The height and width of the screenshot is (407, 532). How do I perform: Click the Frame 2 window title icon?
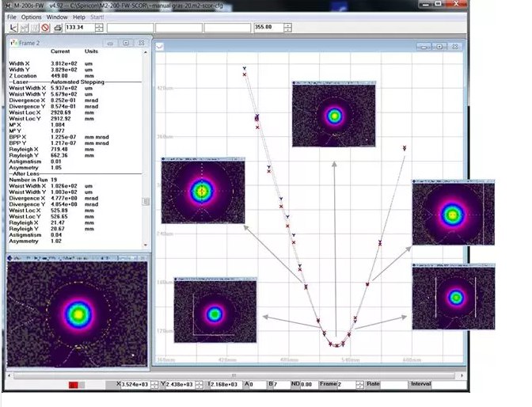pos(13,43)
